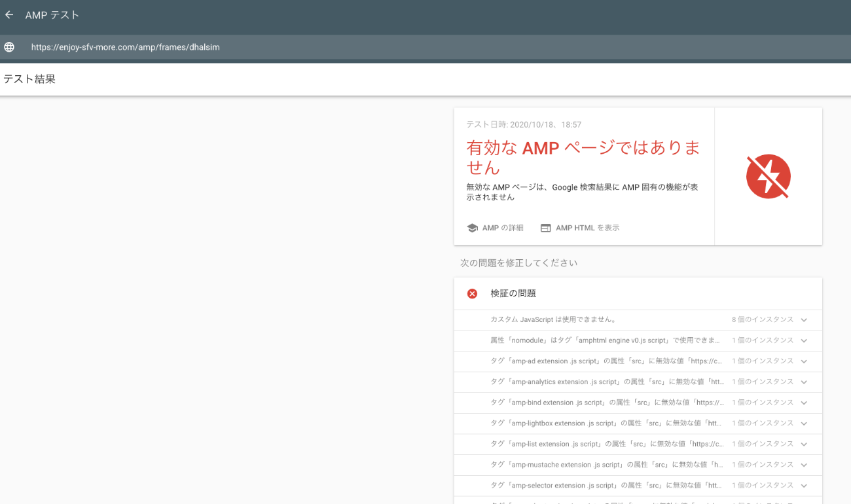Image resolution: width=851 pixels, height=504 pixels.
Task: Click the amp-lightbox extension issue text
Action: (x=607, y=423)
